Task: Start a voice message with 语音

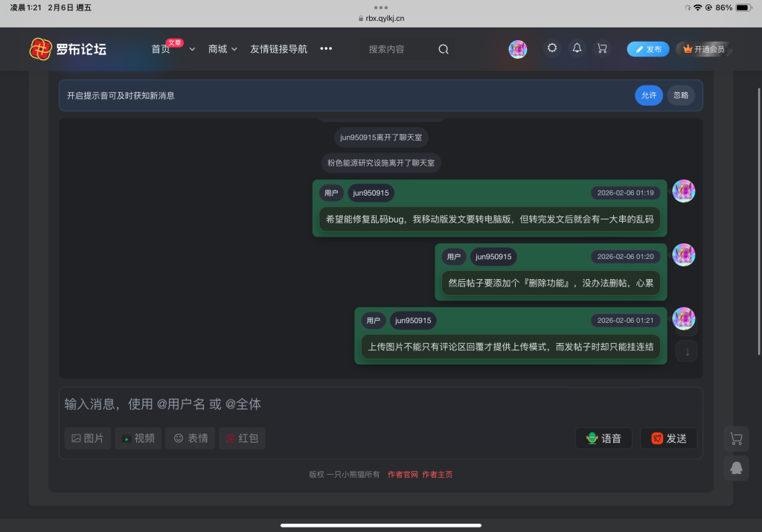Action: [603, 438]
